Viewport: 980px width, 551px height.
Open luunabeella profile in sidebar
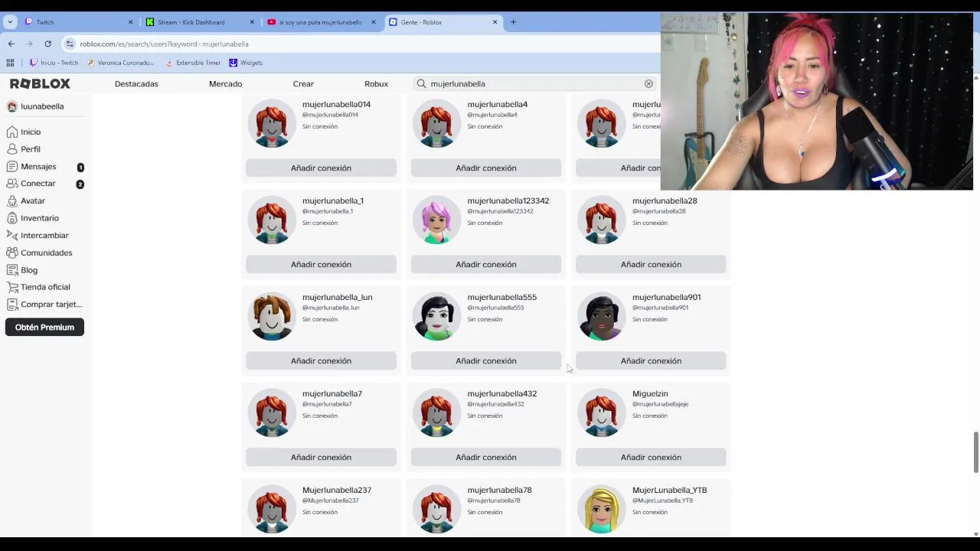tap(35, 106)
